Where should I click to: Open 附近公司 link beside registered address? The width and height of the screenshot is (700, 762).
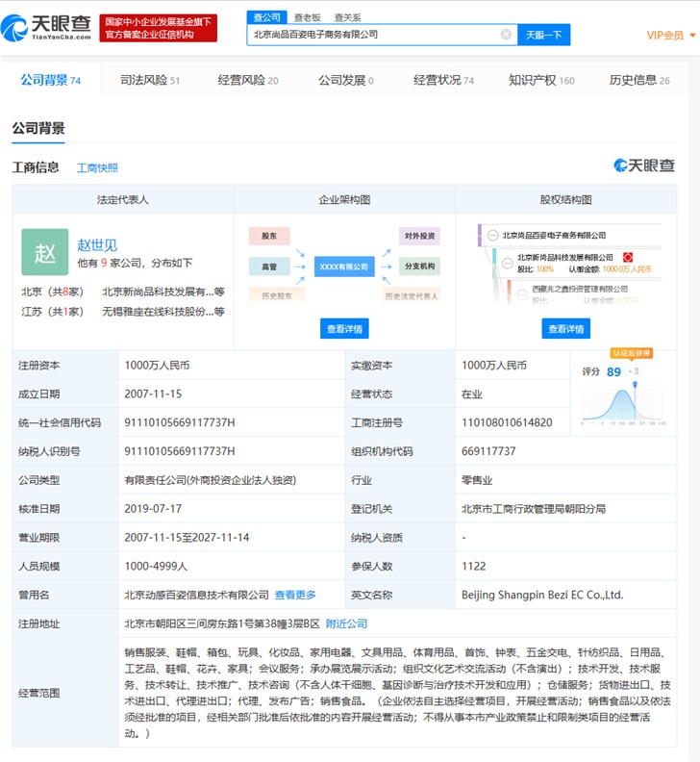tap(346, 623)
